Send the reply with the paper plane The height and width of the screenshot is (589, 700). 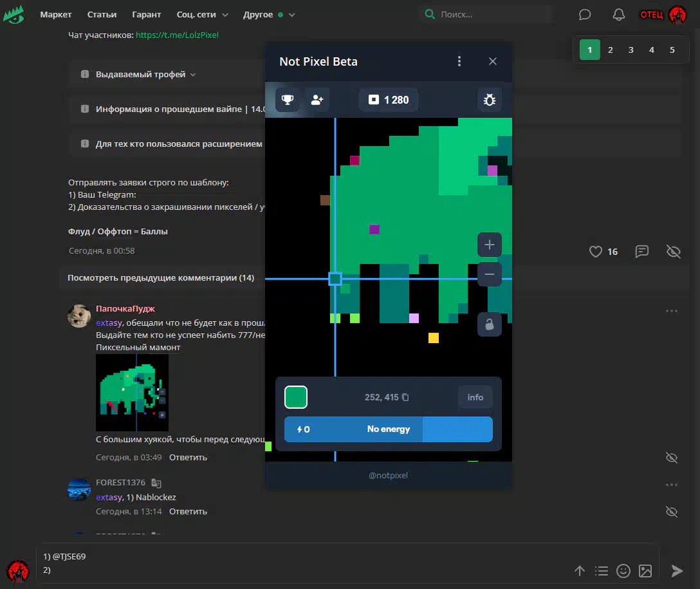[x=677, y=571]
